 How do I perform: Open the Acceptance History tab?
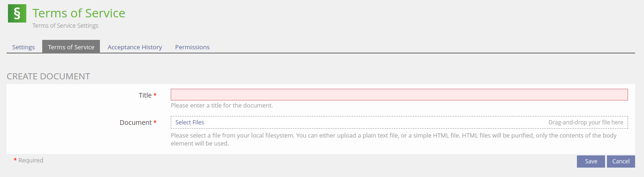pyautogui.click(x=135, y=47)
